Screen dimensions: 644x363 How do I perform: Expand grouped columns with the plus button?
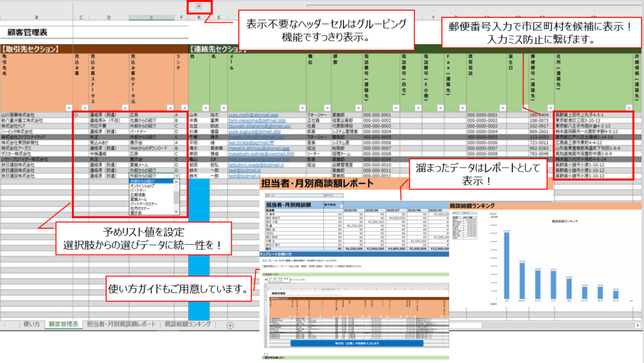coord(199,6)
